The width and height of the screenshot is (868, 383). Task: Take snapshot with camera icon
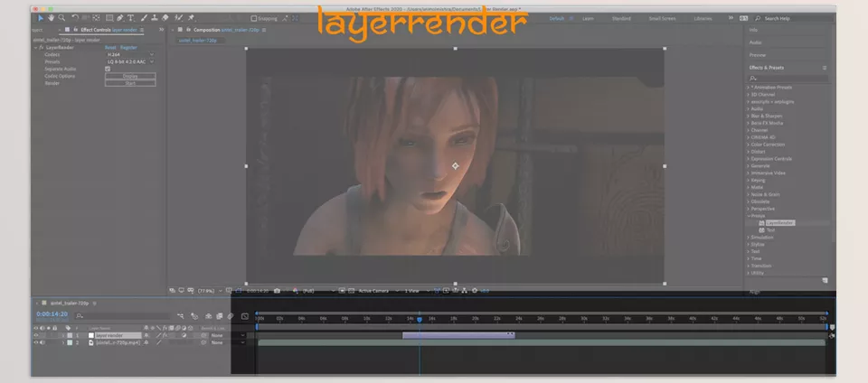(277, 291)
